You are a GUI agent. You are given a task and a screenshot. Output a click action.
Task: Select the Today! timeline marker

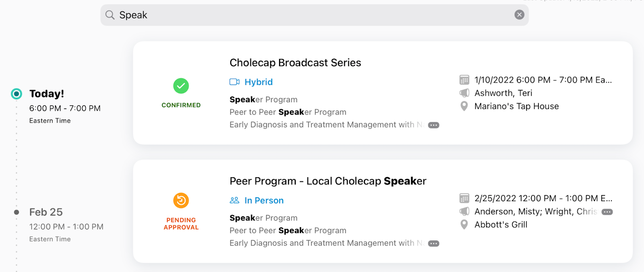tap(17, 94)
